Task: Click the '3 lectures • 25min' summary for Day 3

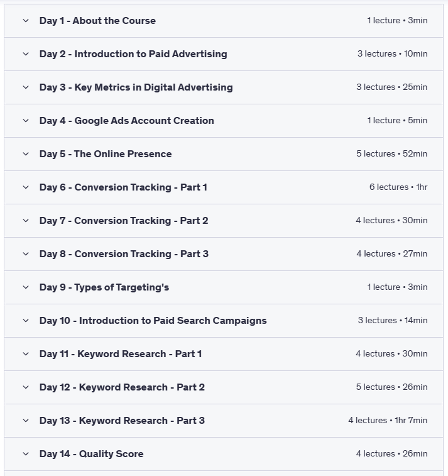Action: 391,87
